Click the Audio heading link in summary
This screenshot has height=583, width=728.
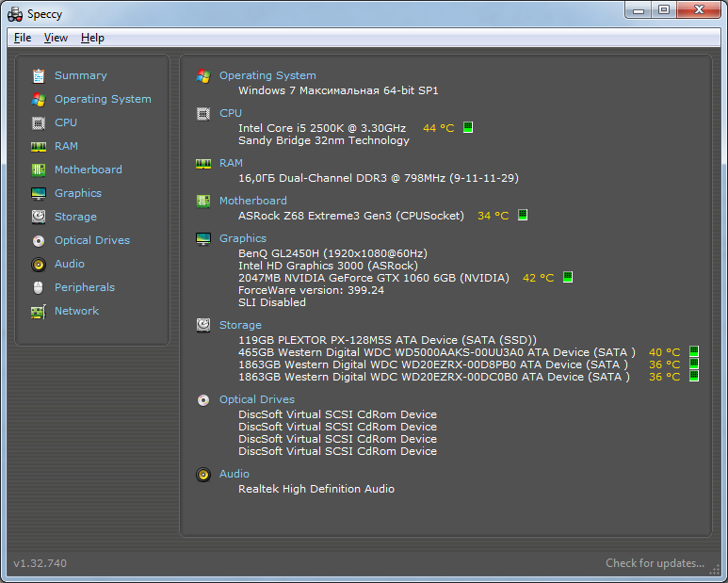click(234, 474)
